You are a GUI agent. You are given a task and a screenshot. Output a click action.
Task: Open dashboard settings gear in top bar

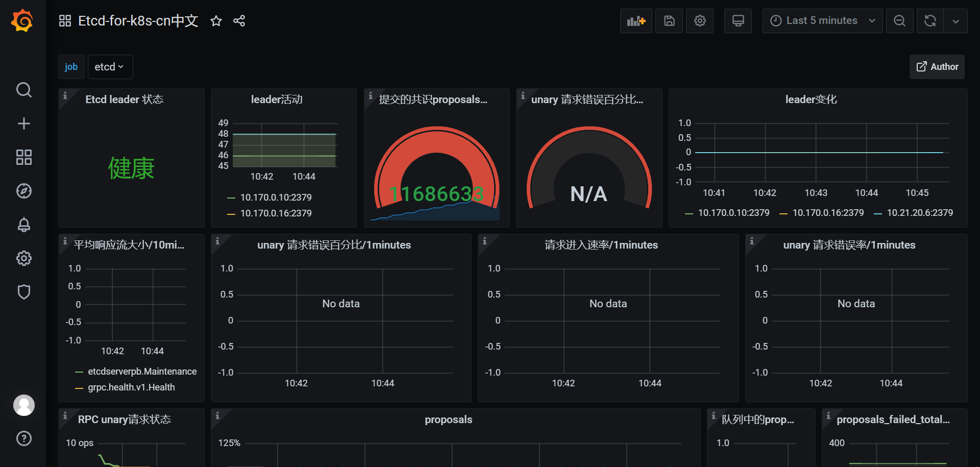click(x=700, y=21)
